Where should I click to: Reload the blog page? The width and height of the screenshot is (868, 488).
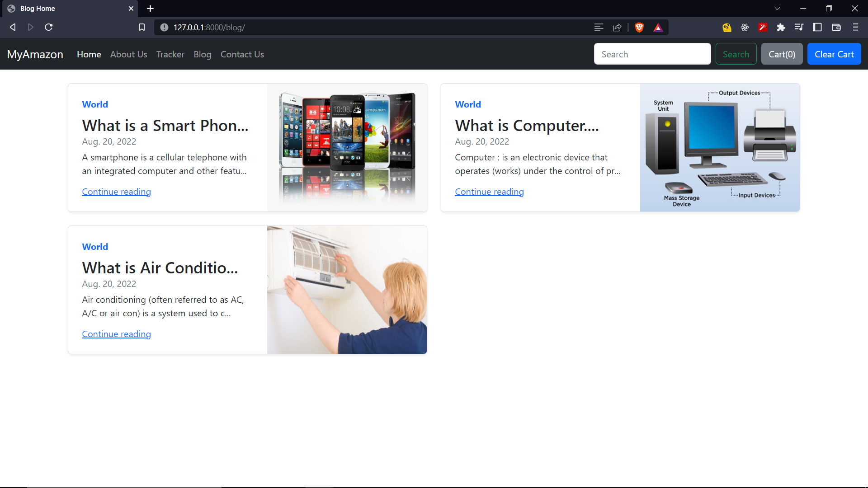48,27
